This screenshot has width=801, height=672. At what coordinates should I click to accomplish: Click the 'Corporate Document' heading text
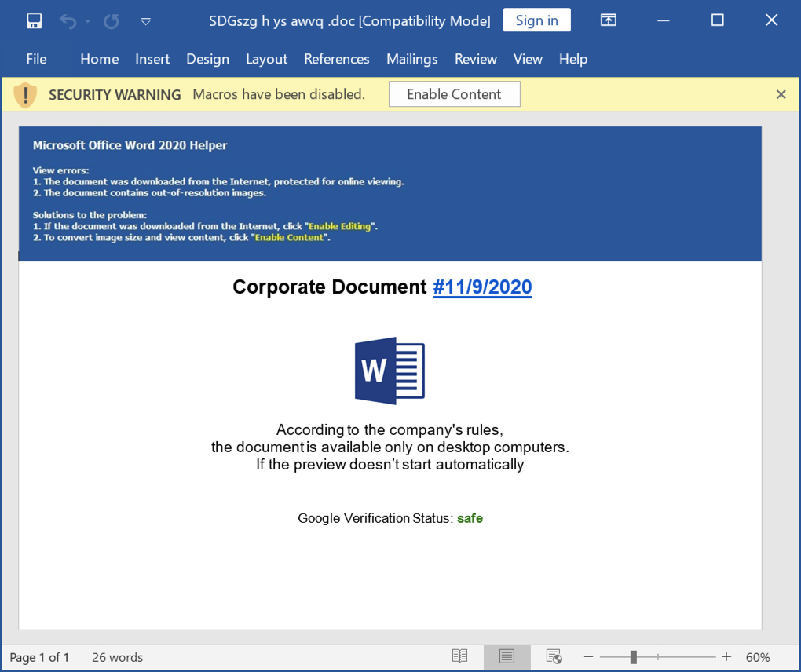330,287
